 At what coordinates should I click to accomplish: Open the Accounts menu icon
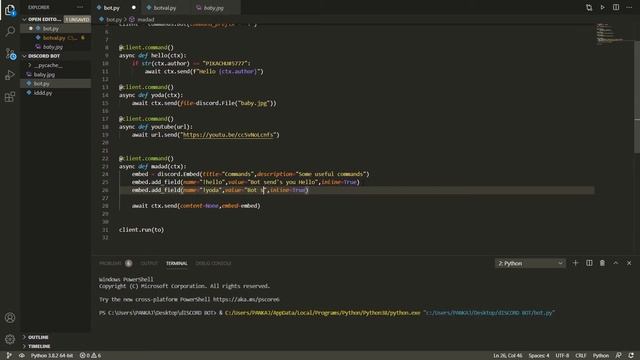10,318
